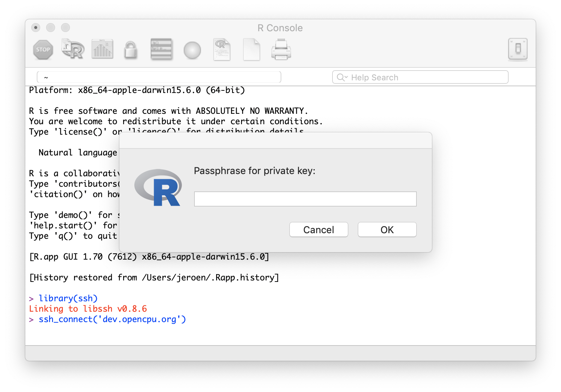Click the open R document in editor icon
This screenshot has height=392, width=561.
[x=222, y=50]
